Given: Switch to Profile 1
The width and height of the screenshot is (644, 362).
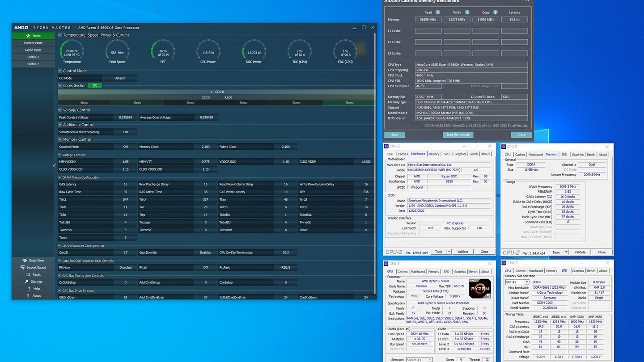Looking at the screenshot, I should pos(33,57).
